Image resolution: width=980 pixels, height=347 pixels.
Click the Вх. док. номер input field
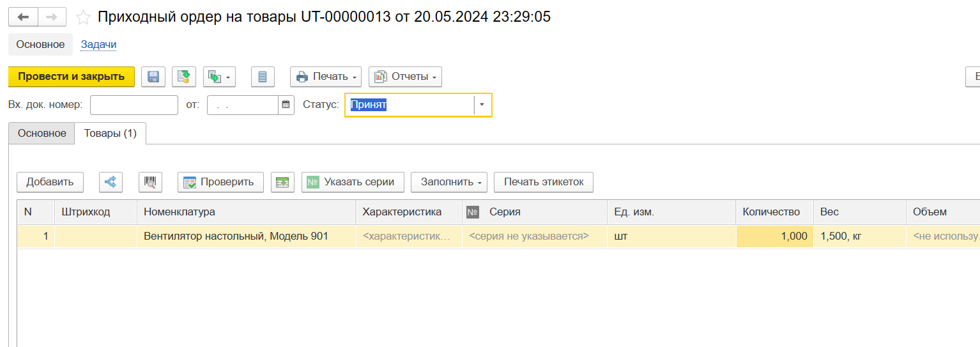(134, 105)
